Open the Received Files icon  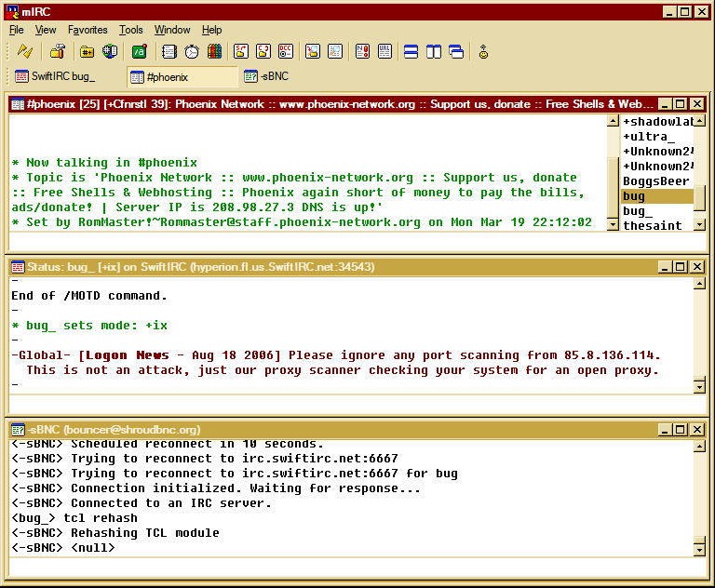[x=313, y=51]
